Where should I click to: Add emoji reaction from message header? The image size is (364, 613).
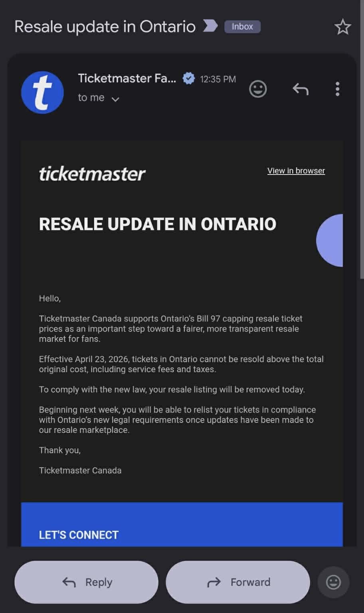pos(258,89)
